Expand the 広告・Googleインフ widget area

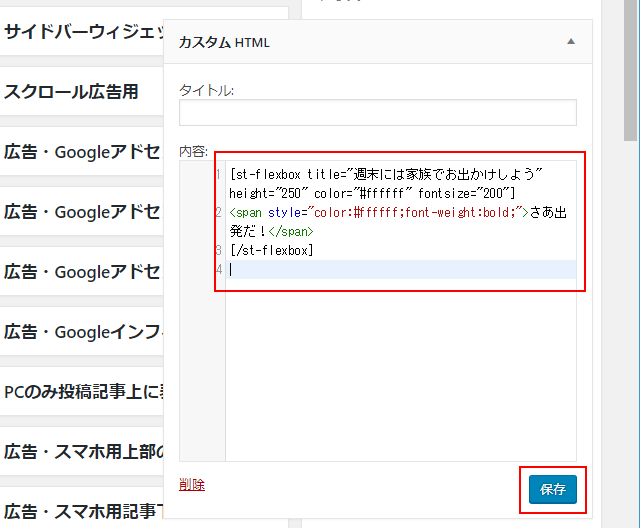pyautogui.click(x=83, y=331)
